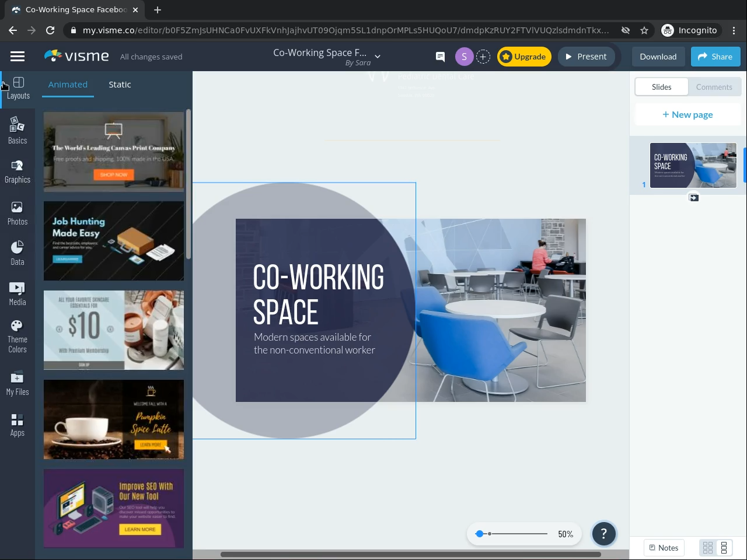
Task: Click the transition icon below slide 1
Action: 693,198
